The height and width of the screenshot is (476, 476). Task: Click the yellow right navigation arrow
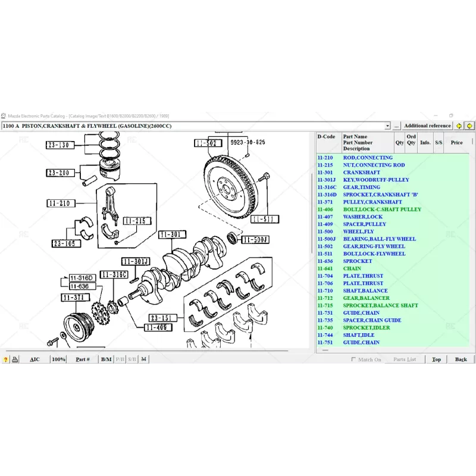pos(469,126)
